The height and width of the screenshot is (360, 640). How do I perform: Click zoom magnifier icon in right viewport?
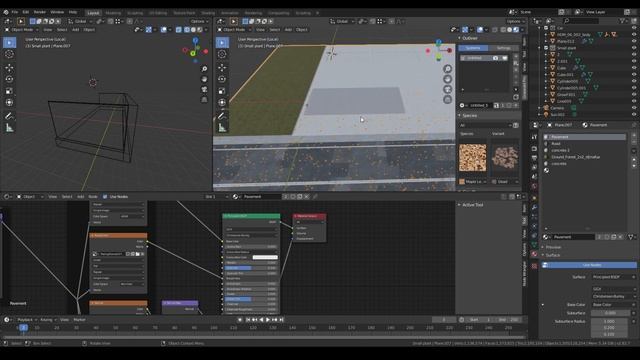[448, 69]
